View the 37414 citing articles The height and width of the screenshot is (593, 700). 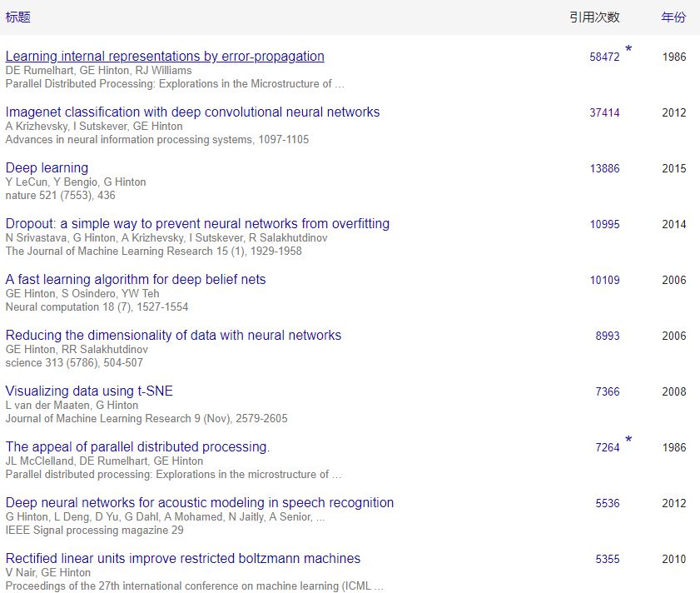tap(604, 113)
